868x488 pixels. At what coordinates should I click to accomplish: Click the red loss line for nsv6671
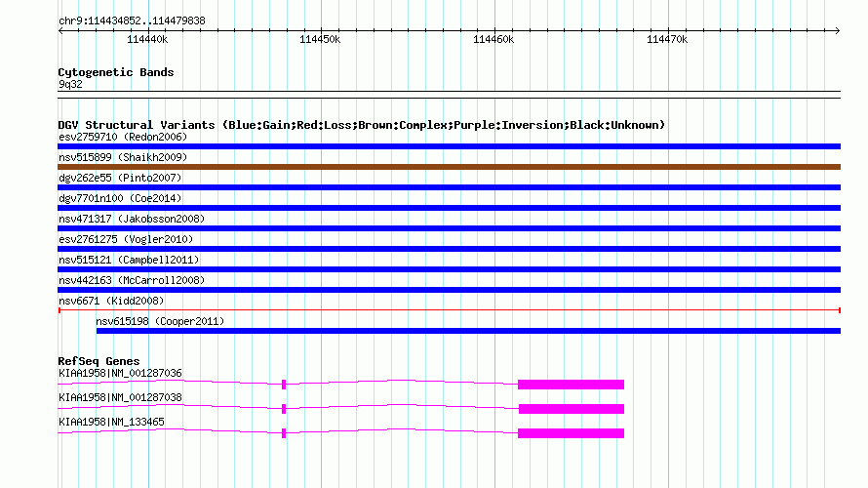coord(449,310)
